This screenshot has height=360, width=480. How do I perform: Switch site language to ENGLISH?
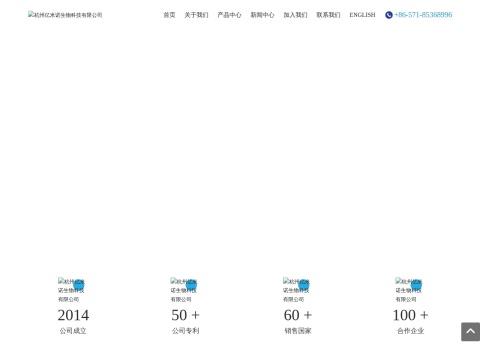pos(362,15)
